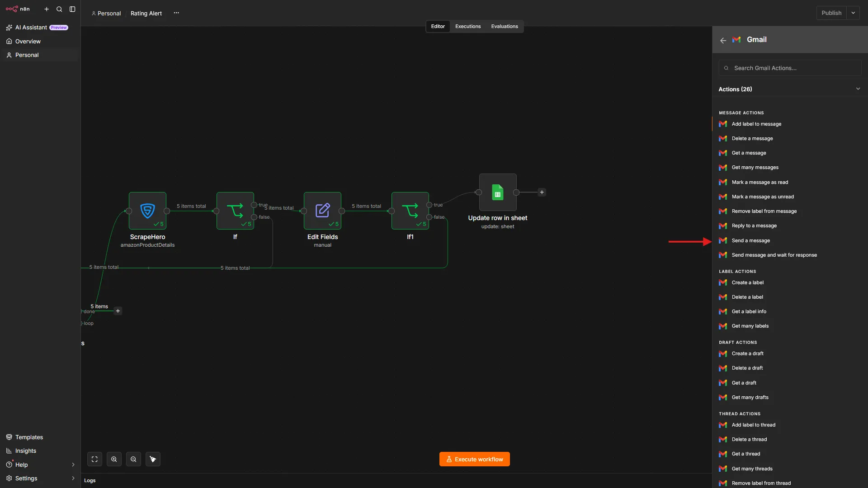Open the search icon in sidebar header
Viewport: 868px width, 488px height.
(x=59, y=9)
